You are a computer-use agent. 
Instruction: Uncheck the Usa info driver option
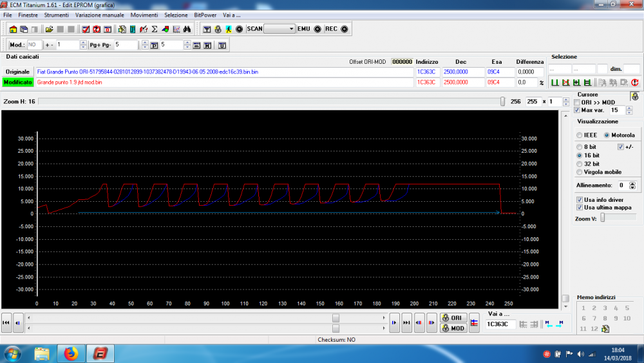click(580, 200)
